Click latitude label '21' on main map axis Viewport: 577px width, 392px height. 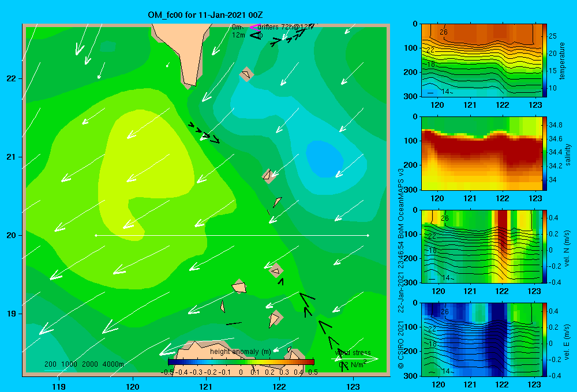12,157
